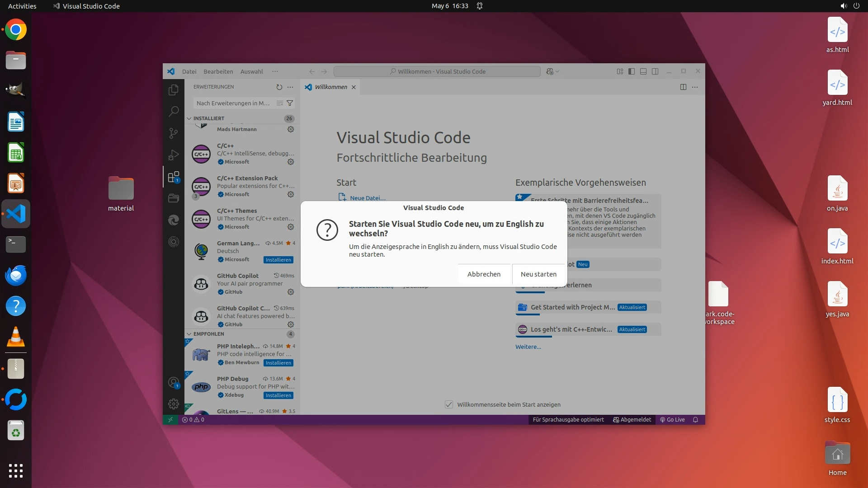Viewport: 868px width, 488px height.
Task: Open the Copilot dropdown in title bar
Action: 557,71
